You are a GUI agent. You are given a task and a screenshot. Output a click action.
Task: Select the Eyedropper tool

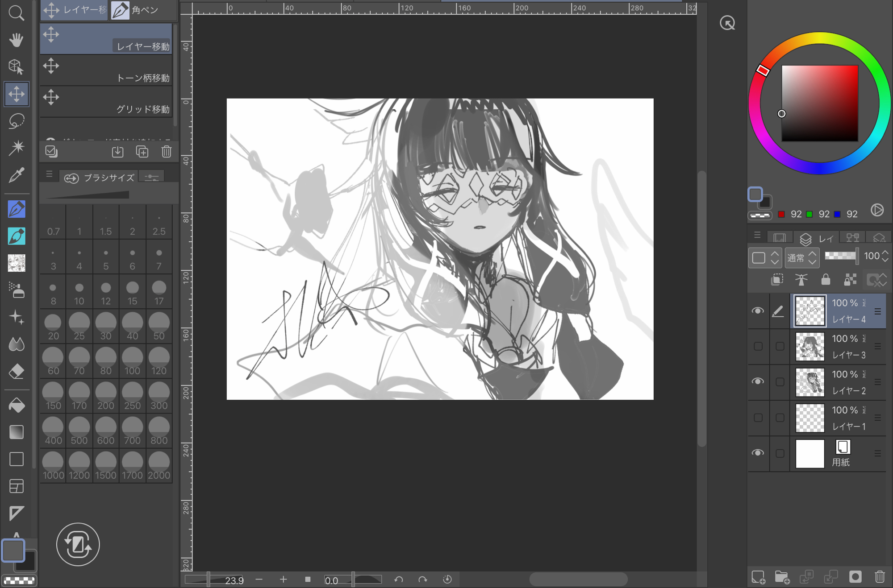pos(17,175)
